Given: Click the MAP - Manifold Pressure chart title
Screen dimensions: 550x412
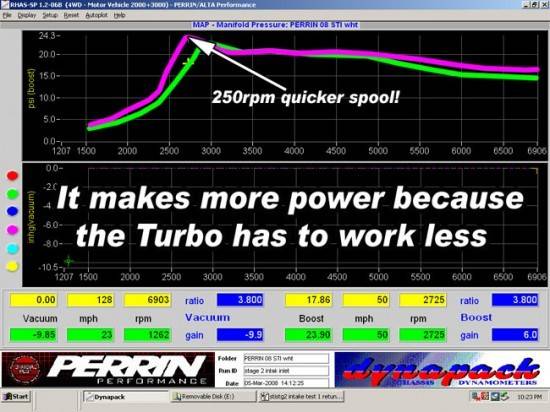Looking at the screenshot, I should click(x=275, y=25).
